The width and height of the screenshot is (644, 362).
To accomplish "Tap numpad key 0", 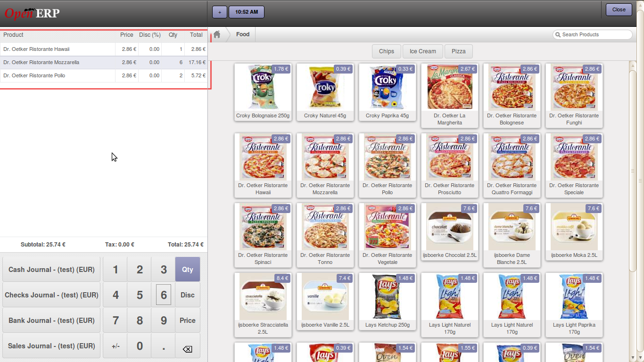I will coord(140,346).
